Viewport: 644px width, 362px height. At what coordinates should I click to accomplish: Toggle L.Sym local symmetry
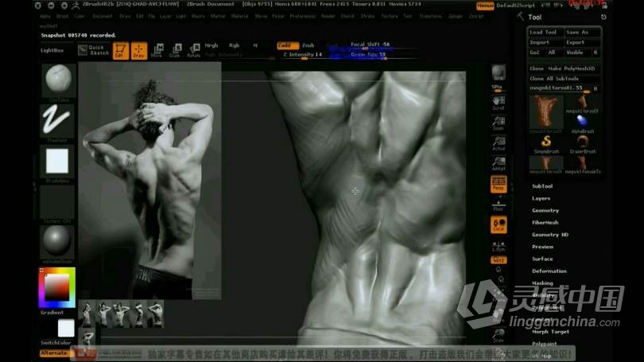click(499, 247)
